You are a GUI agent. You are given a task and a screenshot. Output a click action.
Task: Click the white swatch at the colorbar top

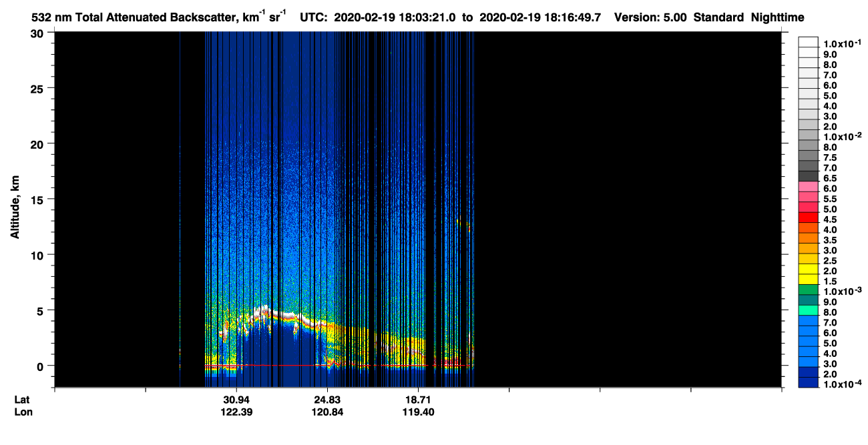tap(808, 42)
